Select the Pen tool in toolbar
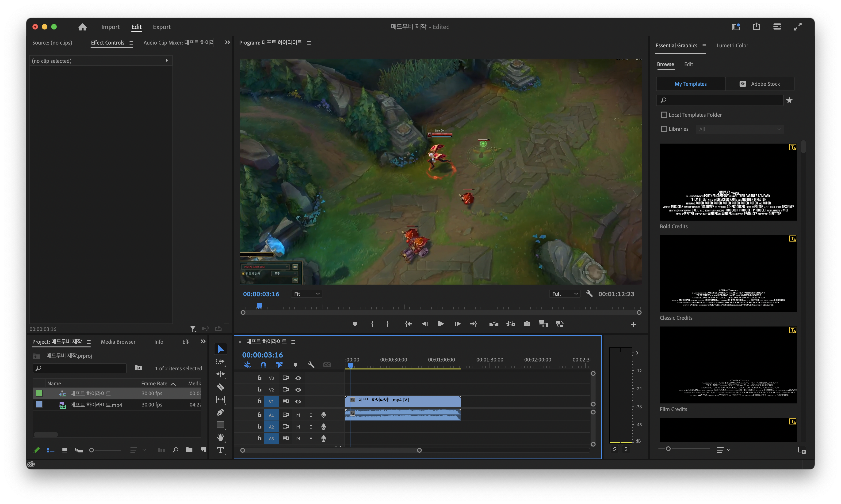841x504 pixels. 220,412
